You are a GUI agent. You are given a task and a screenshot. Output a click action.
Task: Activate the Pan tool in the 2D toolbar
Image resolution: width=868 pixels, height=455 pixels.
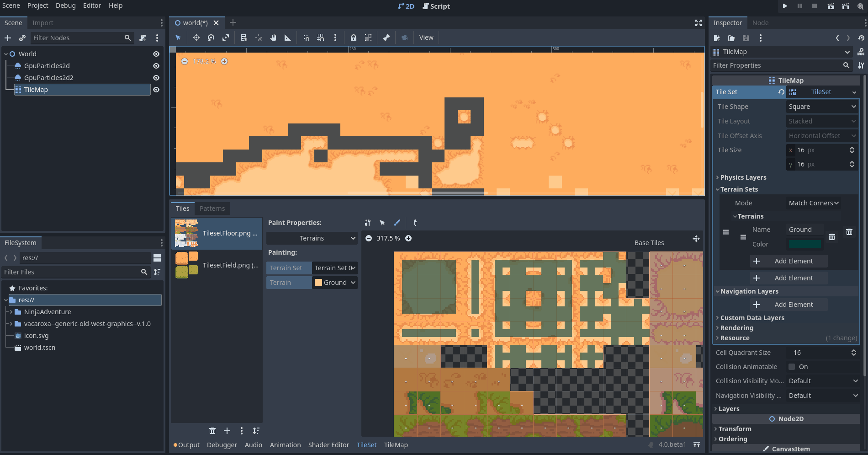pyautogui.click(x=273, y=37)
